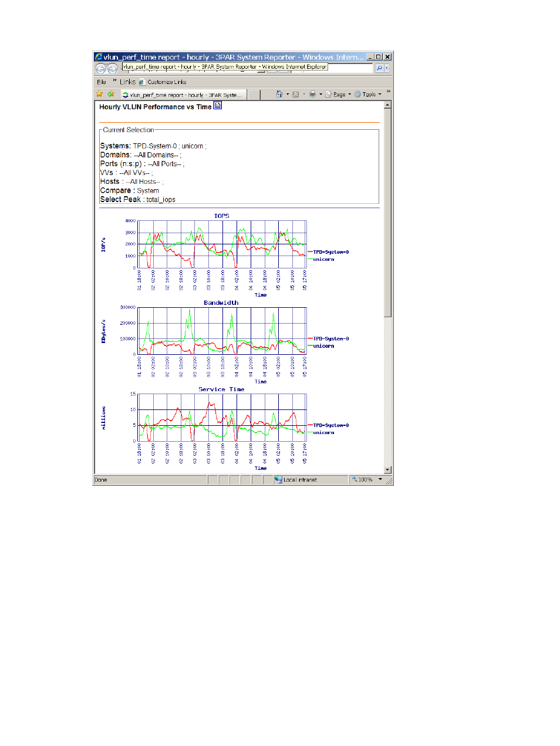The image size is (560, 746).
Task: Click the Add to Favorites icon
Action: point(110,94)
